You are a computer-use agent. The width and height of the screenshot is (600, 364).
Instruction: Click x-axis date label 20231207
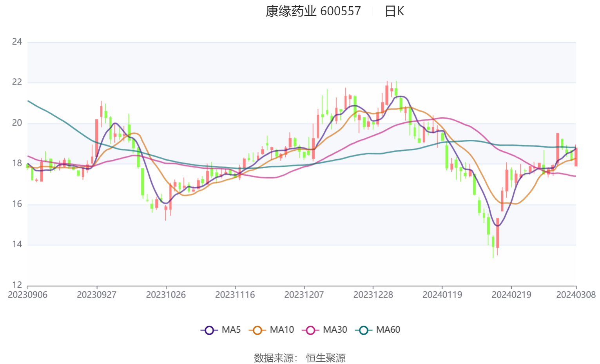[x=304, y=295]
